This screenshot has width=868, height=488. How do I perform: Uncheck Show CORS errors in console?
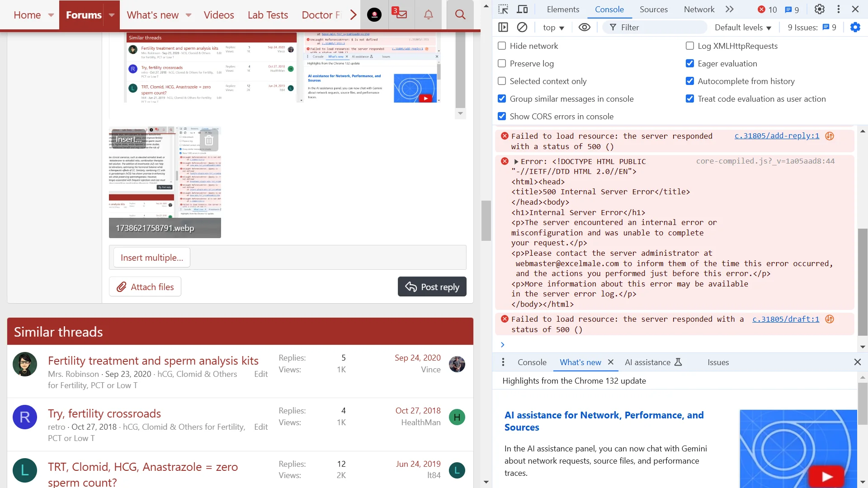(502, 117)
